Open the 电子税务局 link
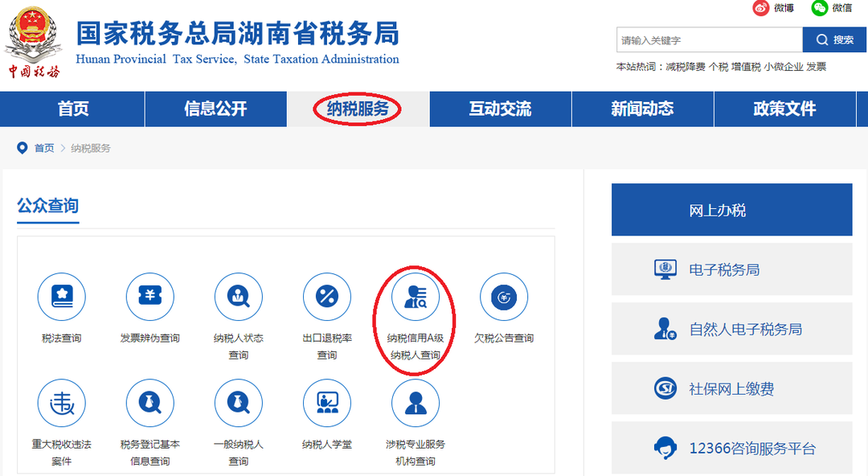Image resolution: width=868 pixels, height=476 pixels. pyautogui.click(x=732, y=269)
